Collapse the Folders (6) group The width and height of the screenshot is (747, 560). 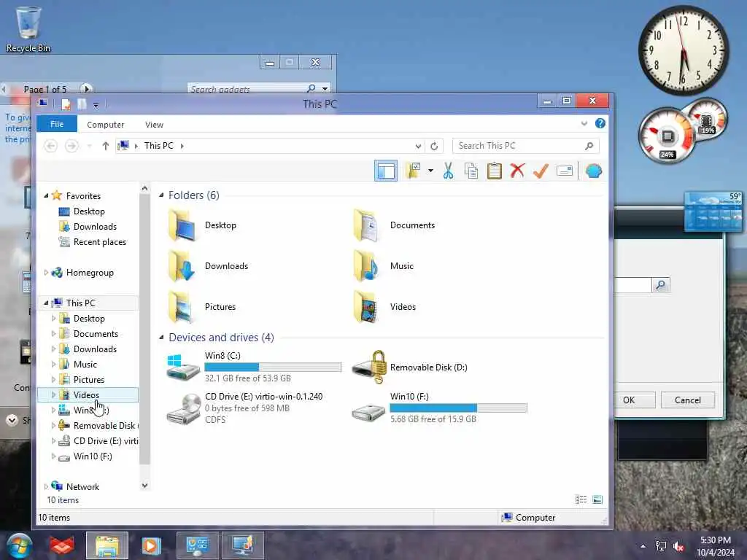(161, 195)
